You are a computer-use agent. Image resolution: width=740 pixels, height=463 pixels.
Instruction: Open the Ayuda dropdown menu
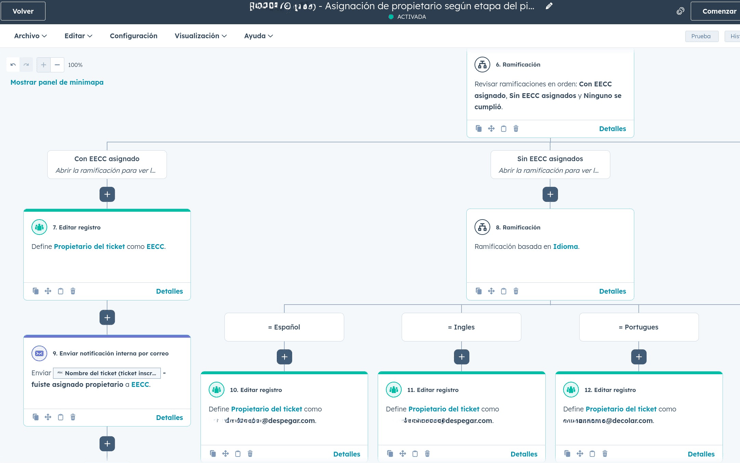[258, 36]
